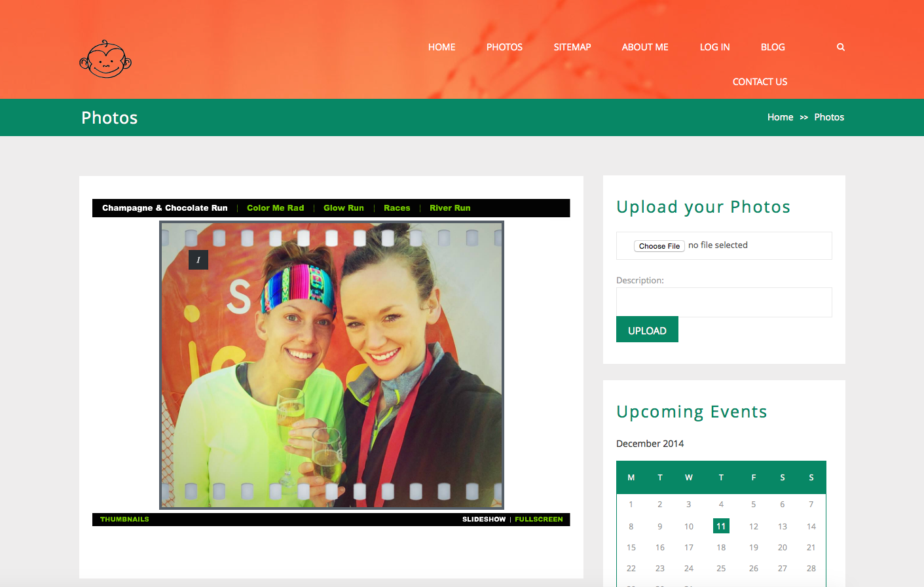Screen dimensions: 924x587
Task: Open the SITEMAP menu item
Action: pyautogui.click(x=572, y=47)
